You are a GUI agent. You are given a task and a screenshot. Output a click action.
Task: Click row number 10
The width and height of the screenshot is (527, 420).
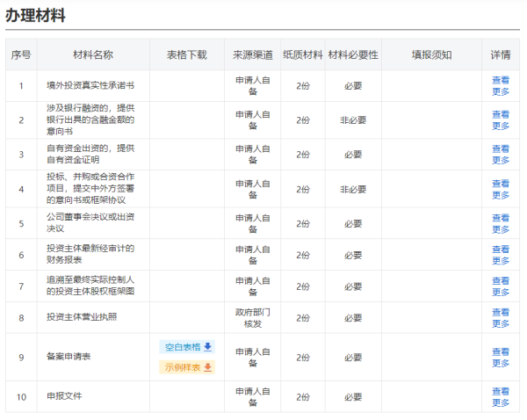(x=21, y=397)
